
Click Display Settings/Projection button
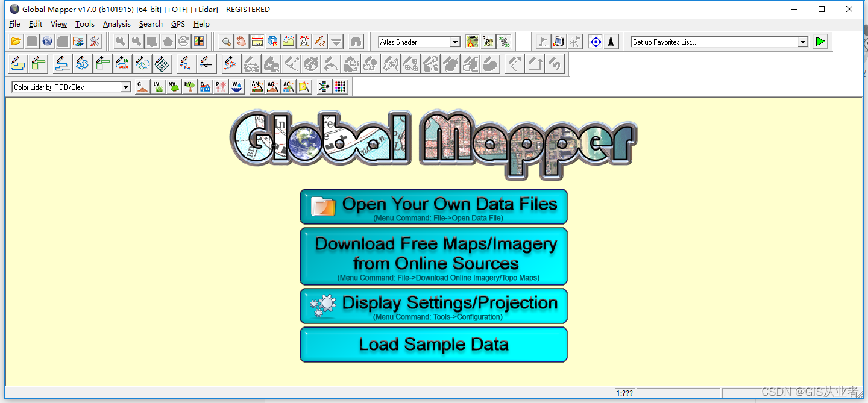coord(433,306)
